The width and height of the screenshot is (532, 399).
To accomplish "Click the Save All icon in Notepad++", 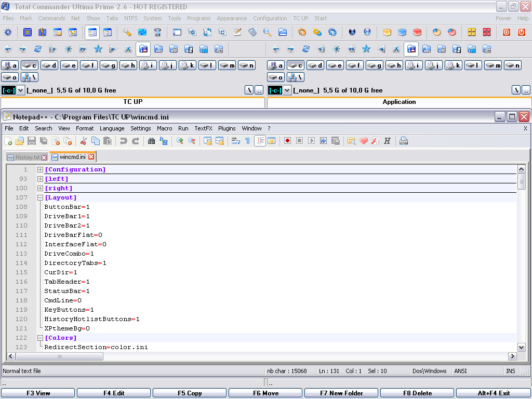I will (44, 141).
